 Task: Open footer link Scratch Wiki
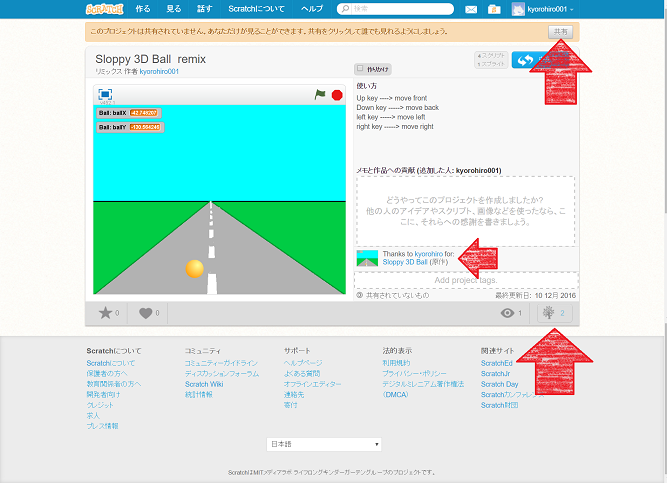tap(204, 384)
